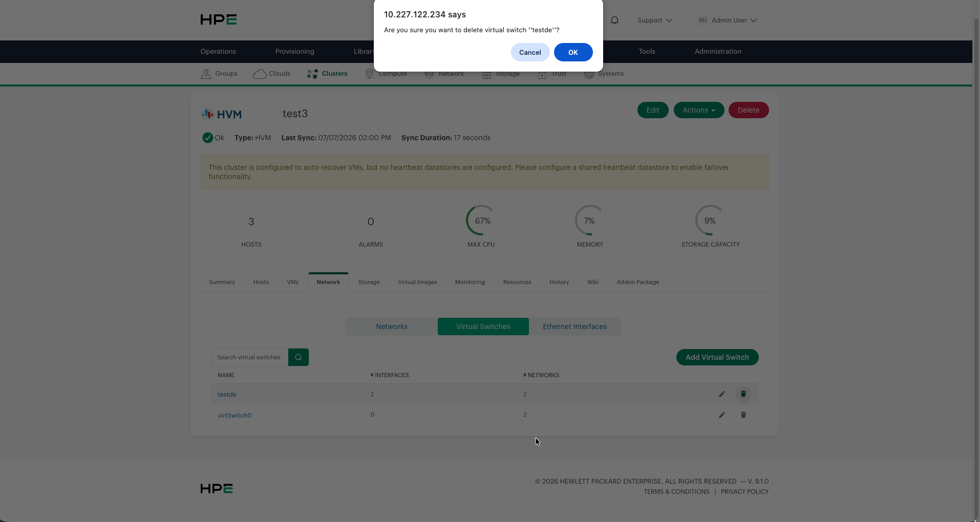Click the MAX CPU 67% gauge
Image resolution: width=980 pixels, height=522 pixels.
[481, 221]
